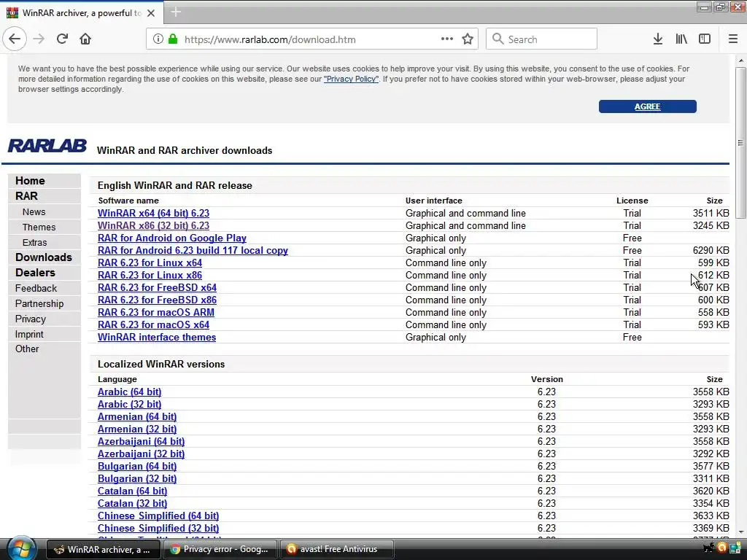The width and height of the screenshot is (747, 560).
Task: Download Bulgarian (32 bit) version
Action: coord(137,478)
